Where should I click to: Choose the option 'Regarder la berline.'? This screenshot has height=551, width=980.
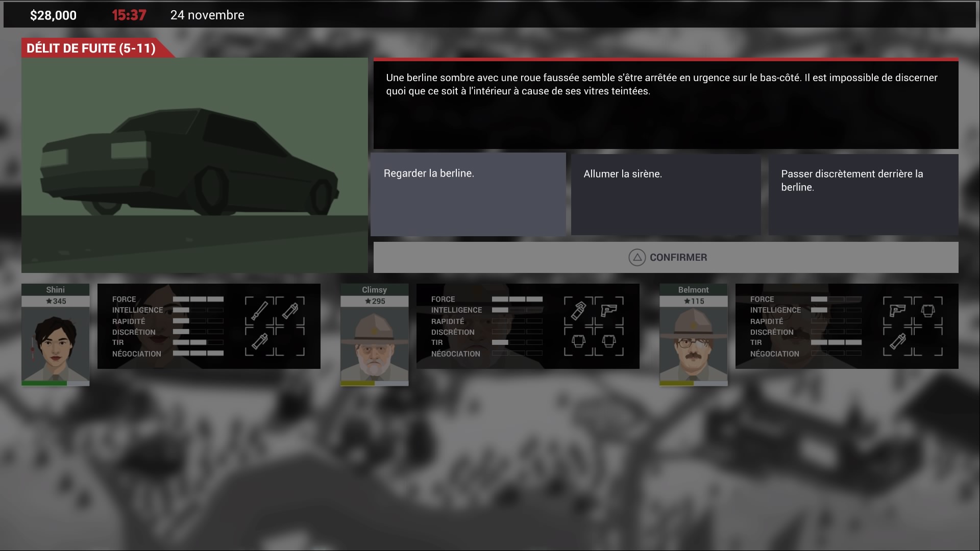[468, 194]
